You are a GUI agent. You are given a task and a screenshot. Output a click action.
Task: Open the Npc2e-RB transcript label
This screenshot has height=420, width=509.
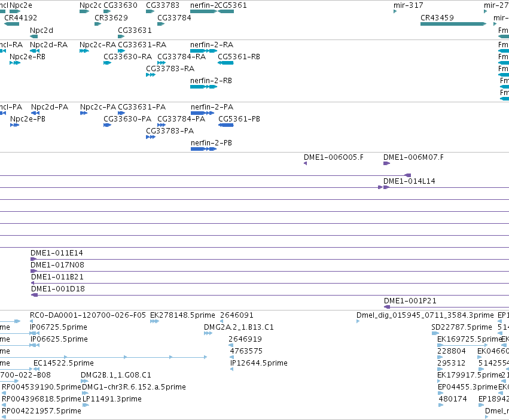point(28,56)
